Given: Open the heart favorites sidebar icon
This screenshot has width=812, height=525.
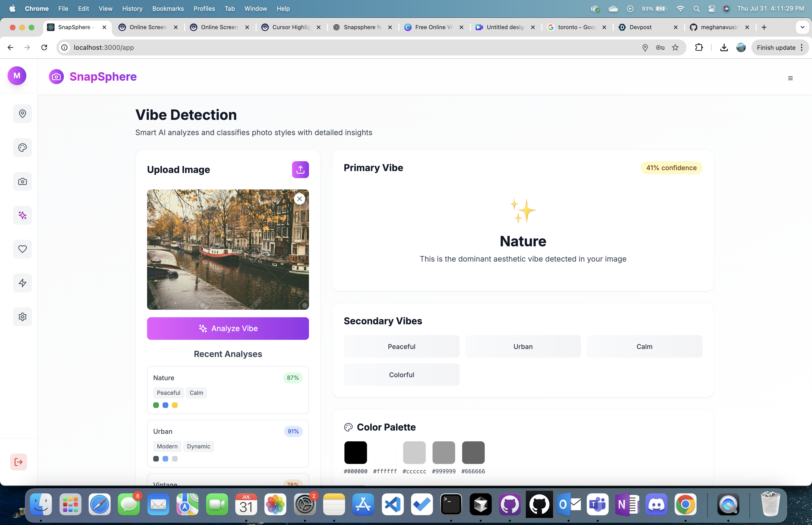Looking at the screenshot, I should coord(23,249).
